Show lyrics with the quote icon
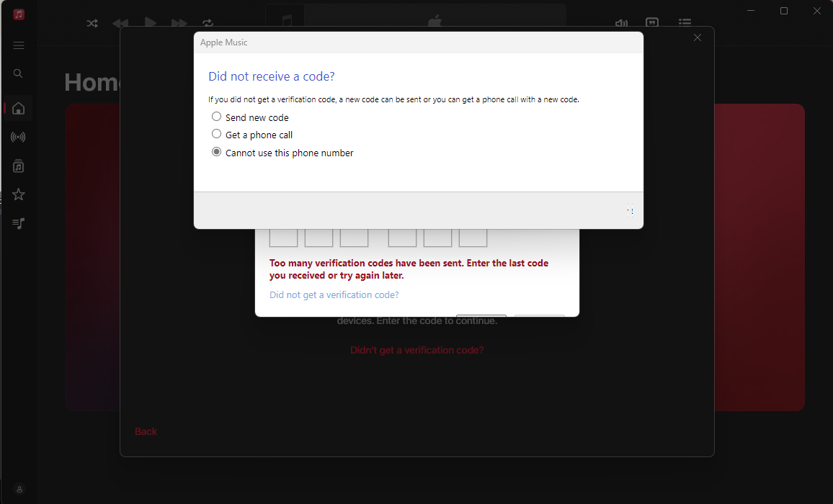 click(x=652, y=23)
